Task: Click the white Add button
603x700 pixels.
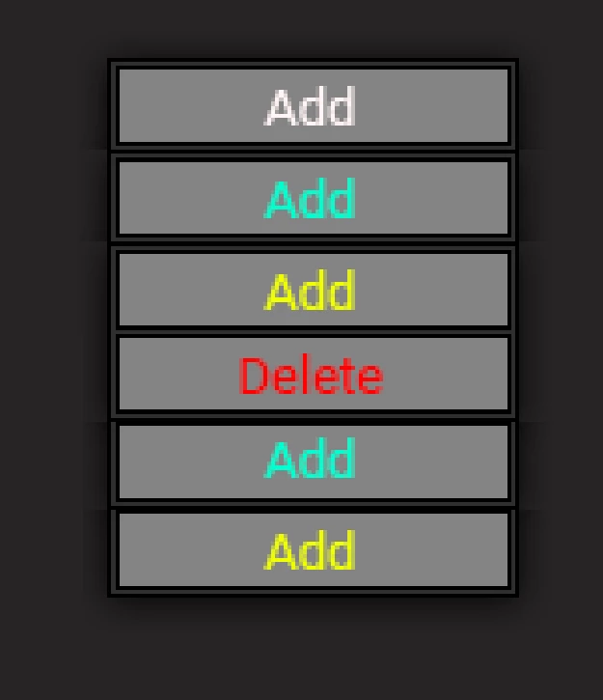Action: (x=314, y=106)
